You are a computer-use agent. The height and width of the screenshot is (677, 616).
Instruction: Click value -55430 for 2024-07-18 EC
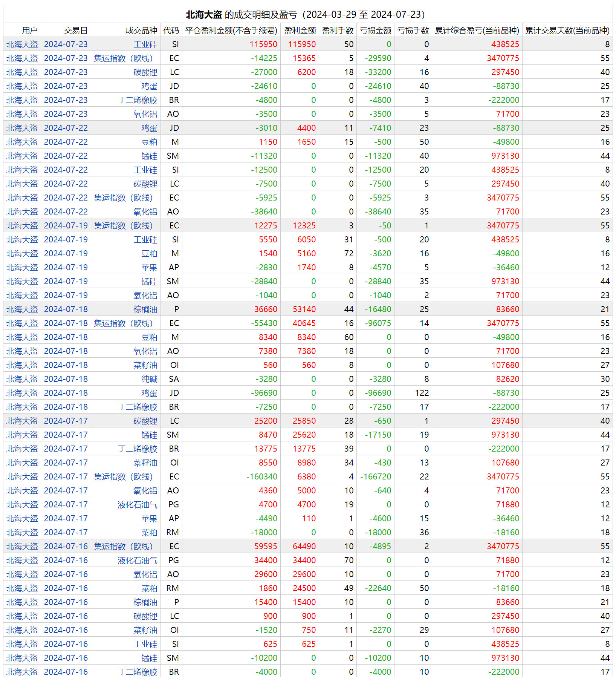[264, 323]
